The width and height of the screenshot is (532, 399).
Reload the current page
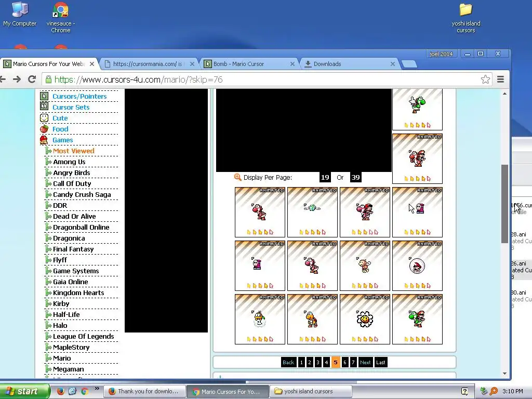[32, 79]
